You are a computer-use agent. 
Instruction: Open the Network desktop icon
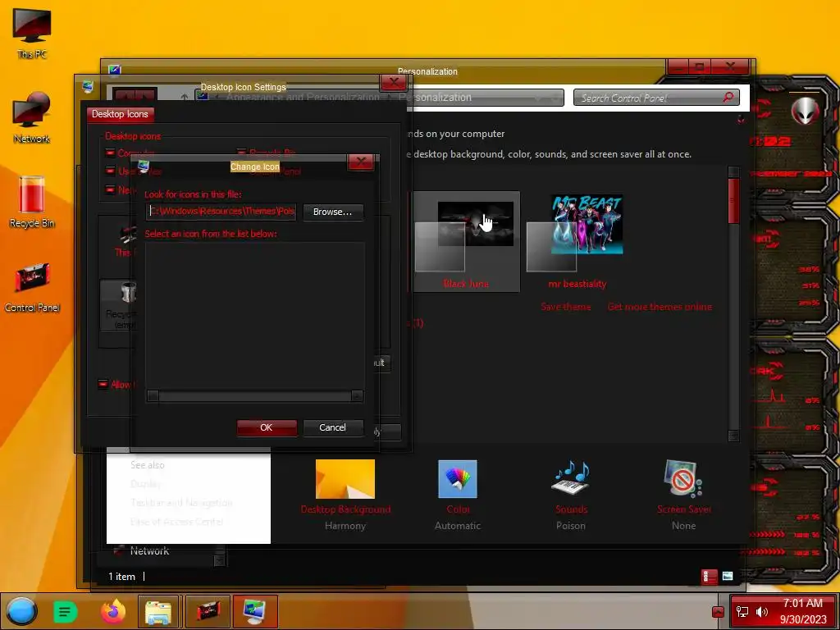32,117
